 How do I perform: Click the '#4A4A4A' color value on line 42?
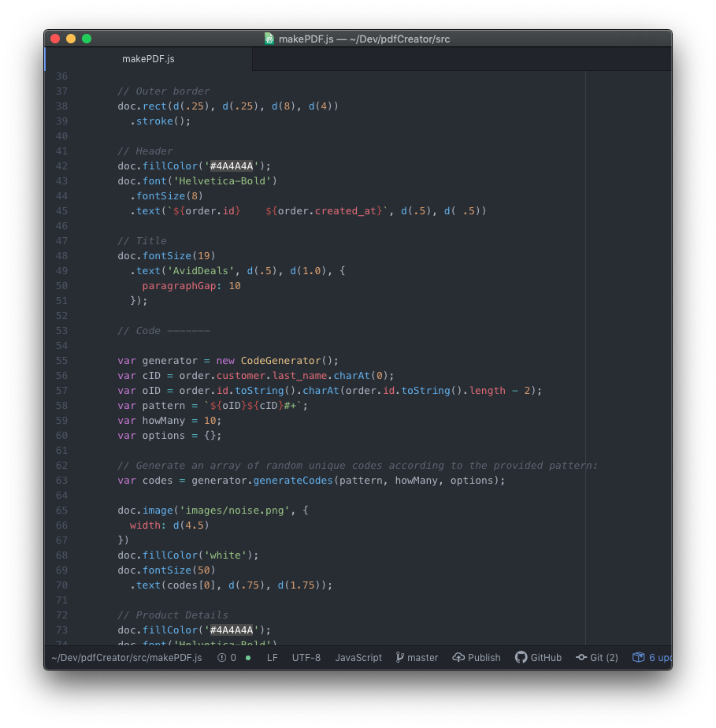(231, 166)
